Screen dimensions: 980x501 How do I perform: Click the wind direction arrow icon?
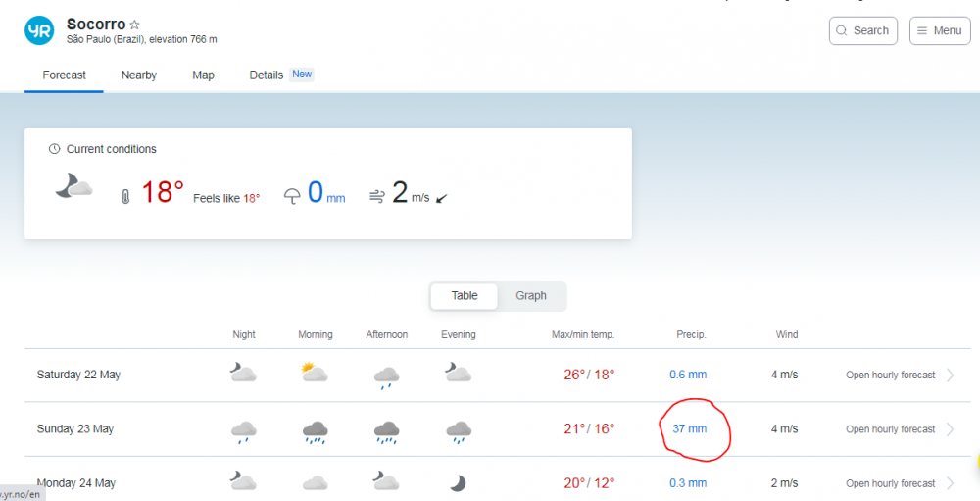441,197
